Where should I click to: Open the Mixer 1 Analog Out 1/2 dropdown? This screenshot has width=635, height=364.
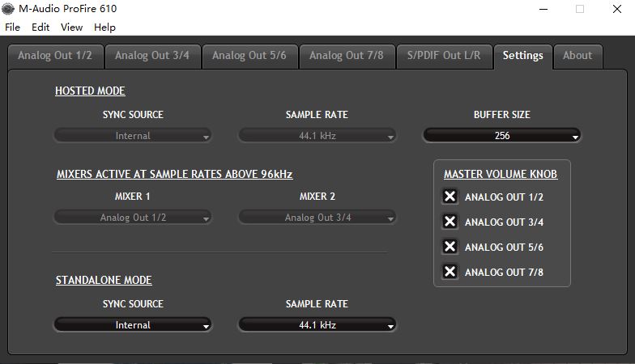[x=133, y=217]
